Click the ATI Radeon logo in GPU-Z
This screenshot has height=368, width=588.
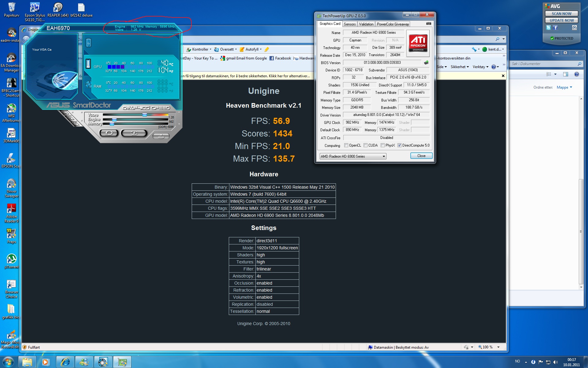click(418, 43)
